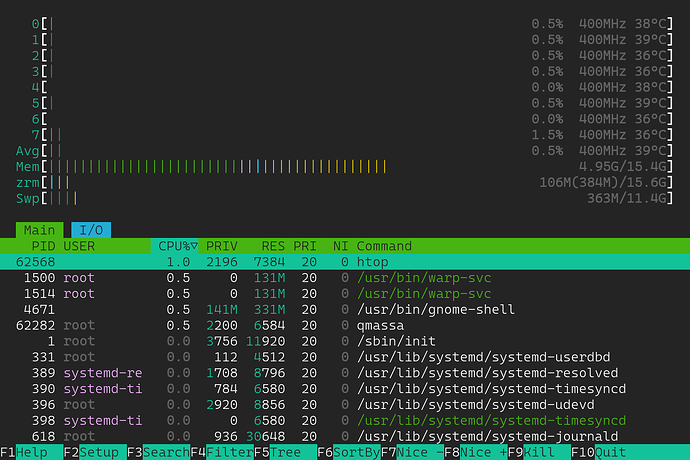Click 141M PRIV value of gnome-shell
Screen dimensions: 690x460
click(222, 309)
